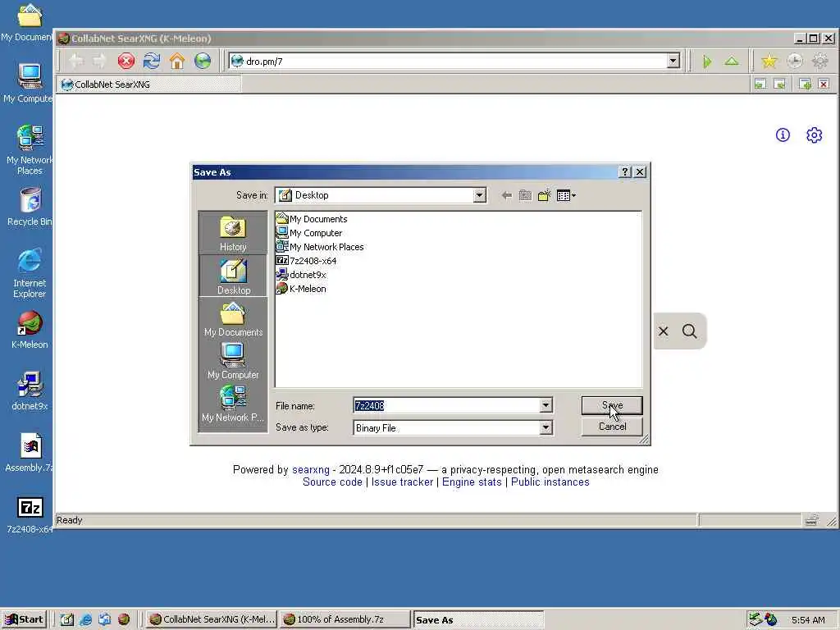This screenshot has height=630, width=840.
Task: Launch Internet Explorer from quick launch
Action: (85, 619)
